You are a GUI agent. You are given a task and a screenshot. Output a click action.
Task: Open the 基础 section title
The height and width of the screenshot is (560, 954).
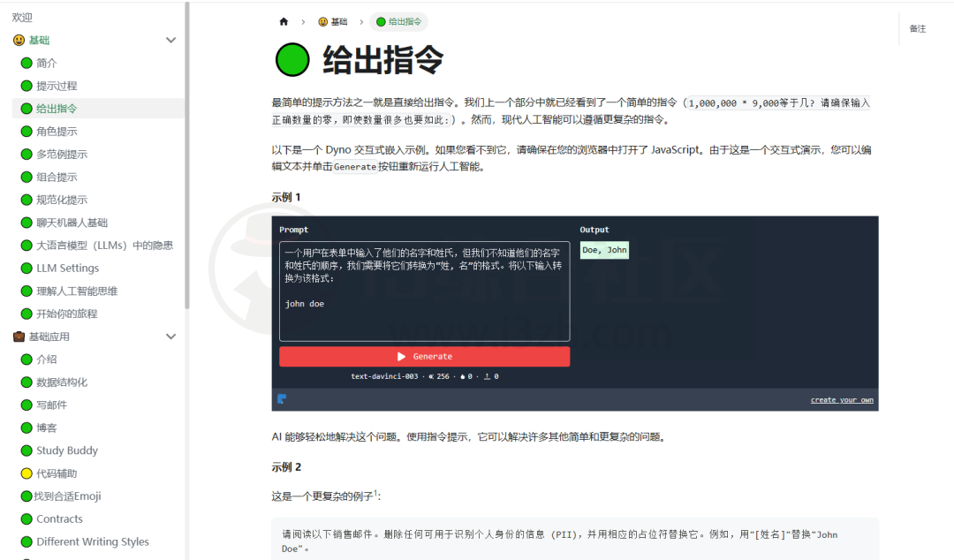tap(39, 40)
